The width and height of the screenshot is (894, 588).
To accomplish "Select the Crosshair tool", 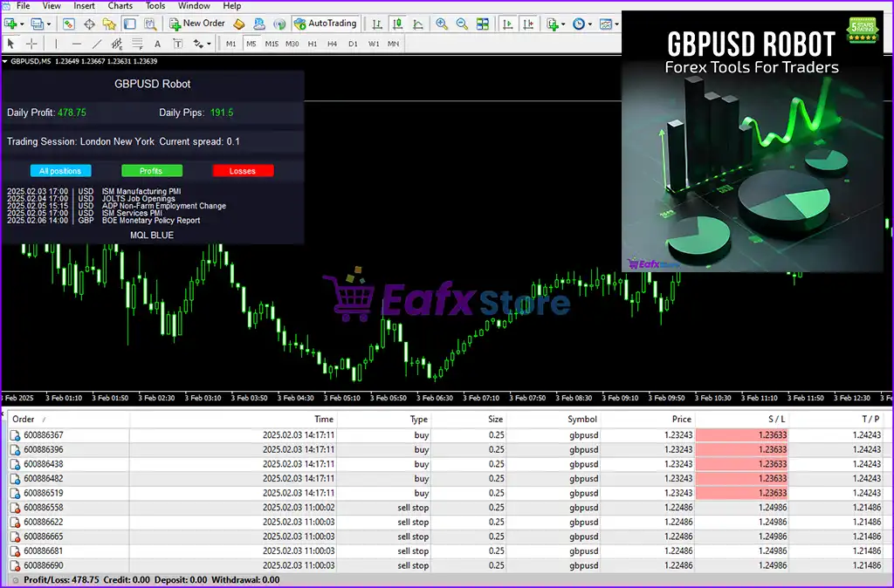I will point(32,44).
